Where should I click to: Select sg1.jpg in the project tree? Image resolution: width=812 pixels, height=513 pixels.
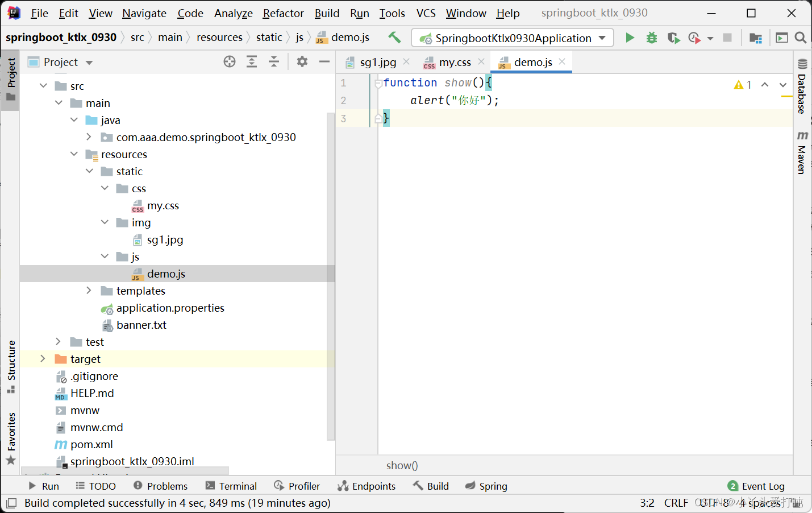(165, 239)
